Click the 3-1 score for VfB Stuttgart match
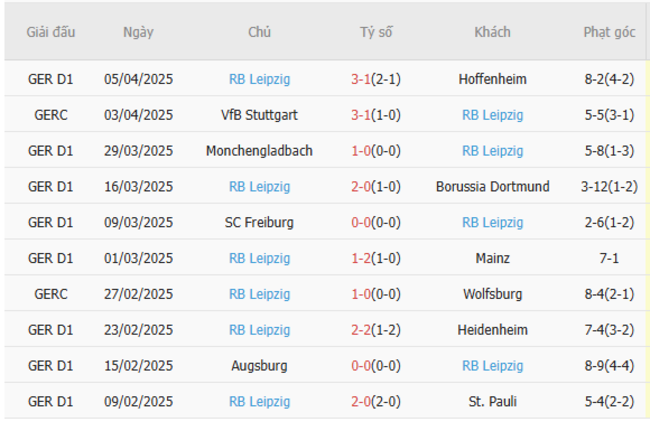This screenshot has height=431, width=650. [x=361, y=115]
